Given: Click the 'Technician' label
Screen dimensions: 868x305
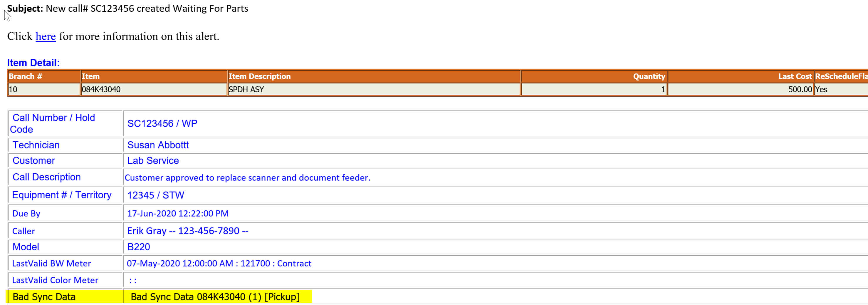Looking at the screenshot, I should pos(36,145).
